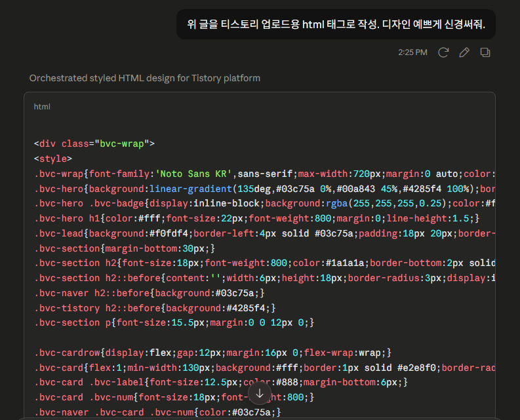Click the .bvc-section h2::before content line

click(x=265, y=278)
